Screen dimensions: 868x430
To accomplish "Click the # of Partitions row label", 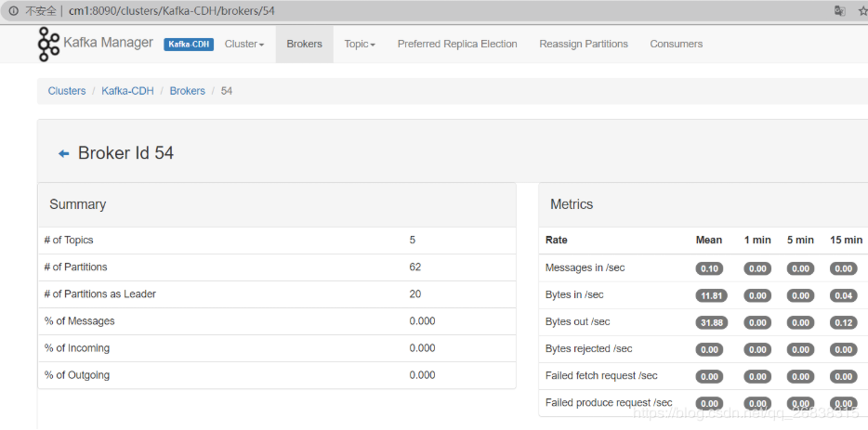I will pos(76,267).
